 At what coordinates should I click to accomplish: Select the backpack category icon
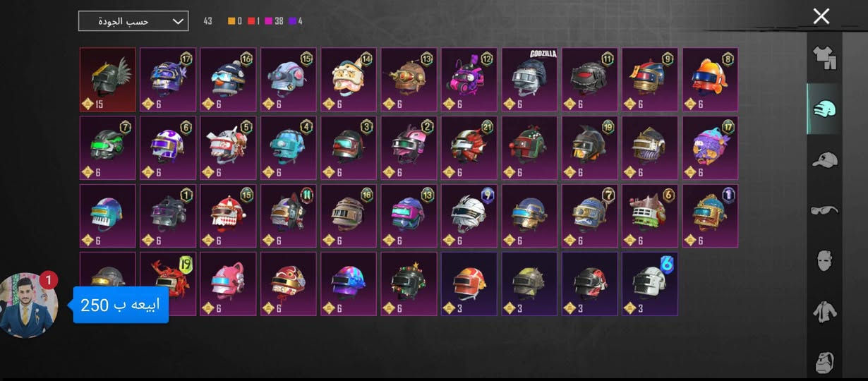click(824, 361)
